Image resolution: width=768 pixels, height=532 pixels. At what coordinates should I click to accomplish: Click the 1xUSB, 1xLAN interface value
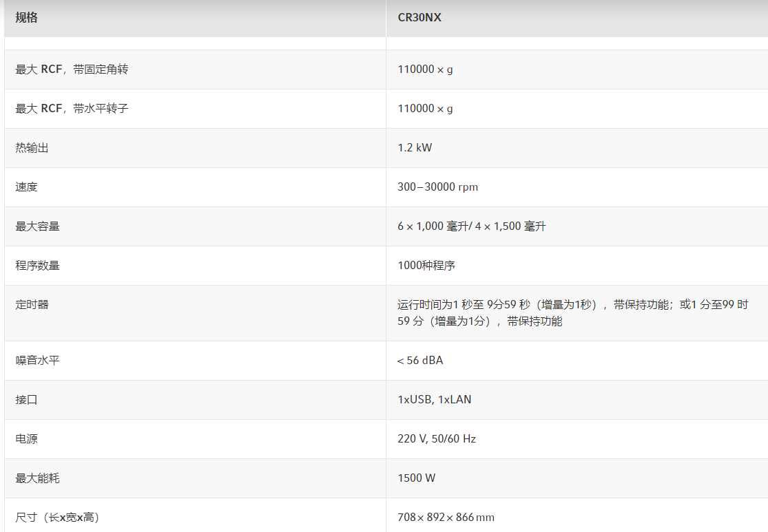pyautogui.click(x=435, y=400)
